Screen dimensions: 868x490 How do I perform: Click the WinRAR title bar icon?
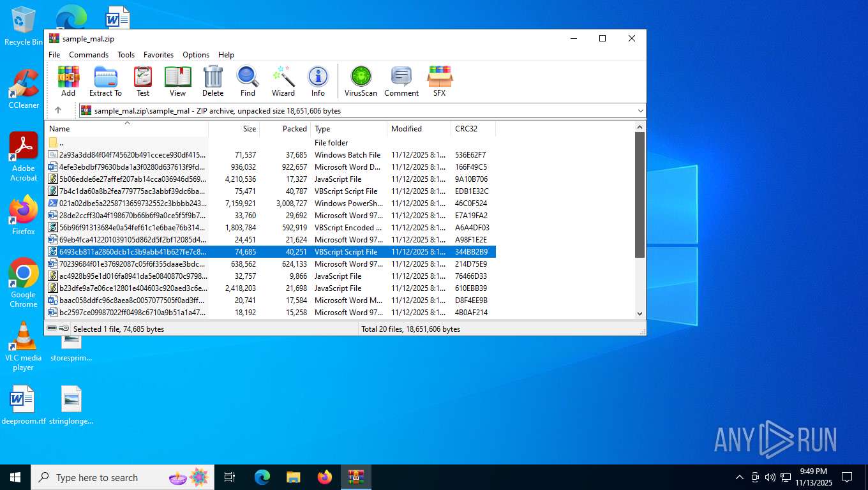(54, 38)
